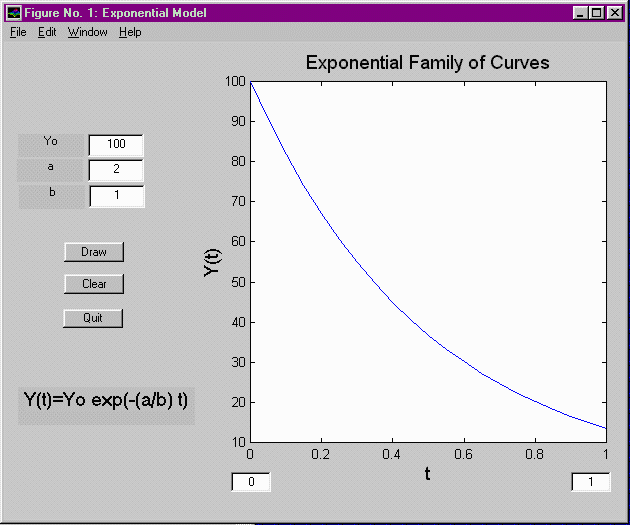
Task: Click the t minimum field showing 0
Action: [x=251, y=482]
